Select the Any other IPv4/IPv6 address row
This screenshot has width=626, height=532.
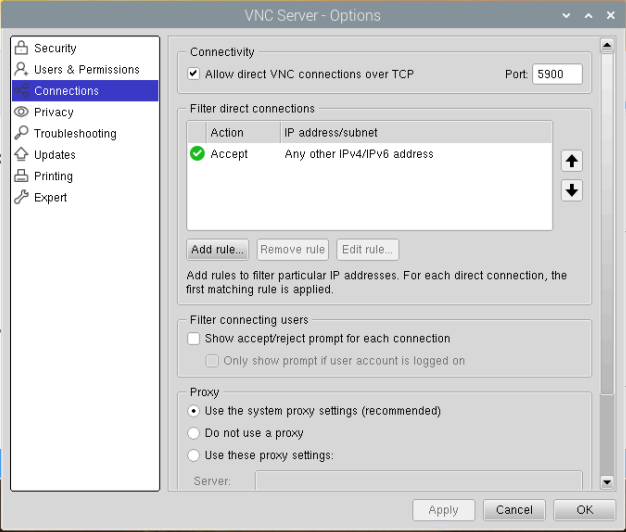point(370,154)
